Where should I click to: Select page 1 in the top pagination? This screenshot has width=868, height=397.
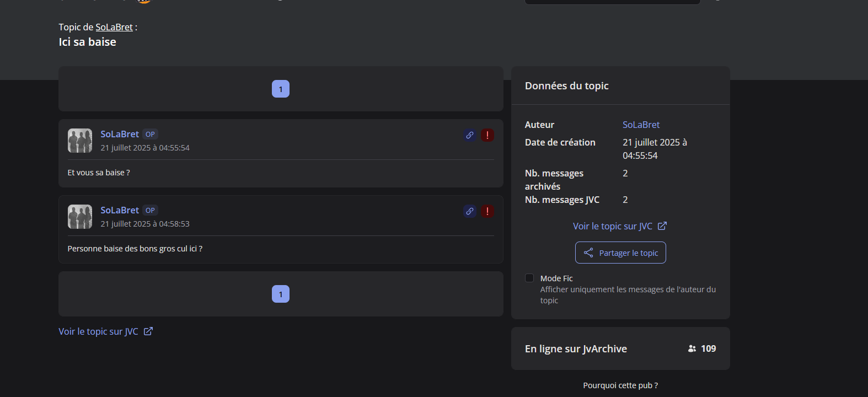(281, 89)
